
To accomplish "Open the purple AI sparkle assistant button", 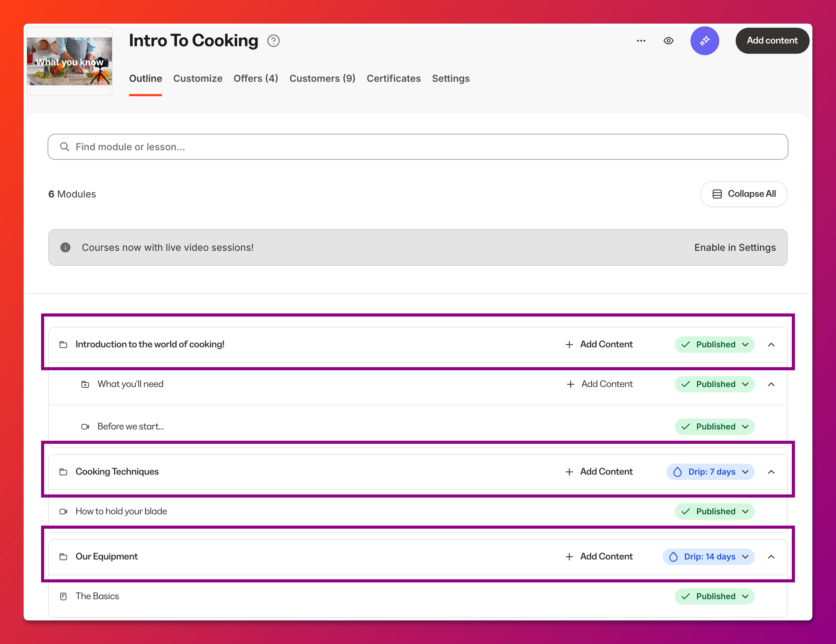I will click(704, 41).
